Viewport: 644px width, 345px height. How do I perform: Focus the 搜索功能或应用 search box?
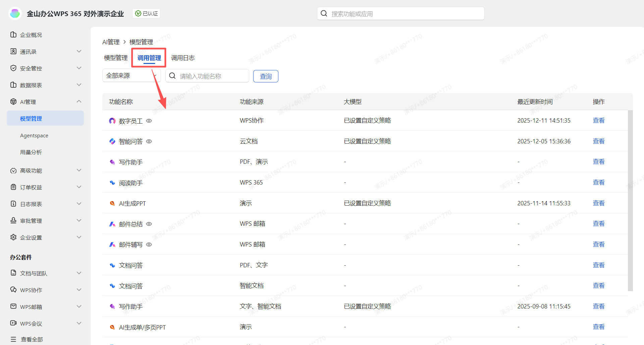(x=401, y=13)
